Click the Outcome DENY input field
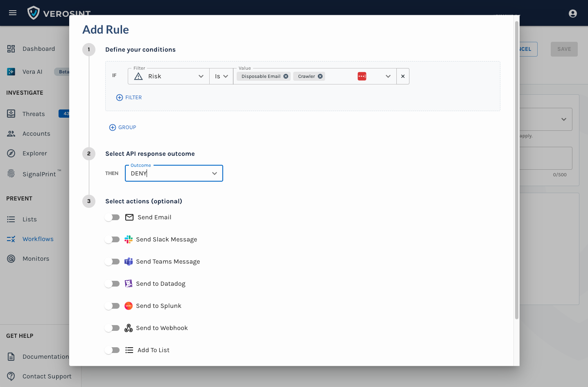 pos(174,173)
